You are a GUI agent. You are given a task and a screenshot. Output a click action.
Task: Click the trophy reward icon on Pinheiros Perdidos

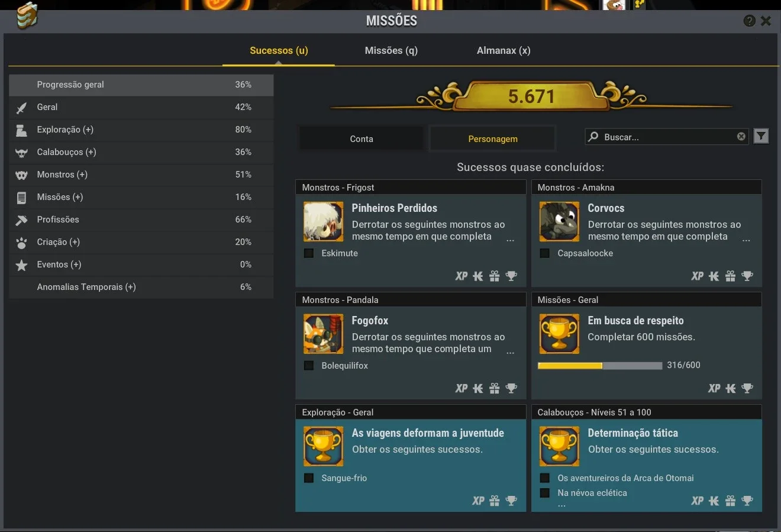click(511, 276)
